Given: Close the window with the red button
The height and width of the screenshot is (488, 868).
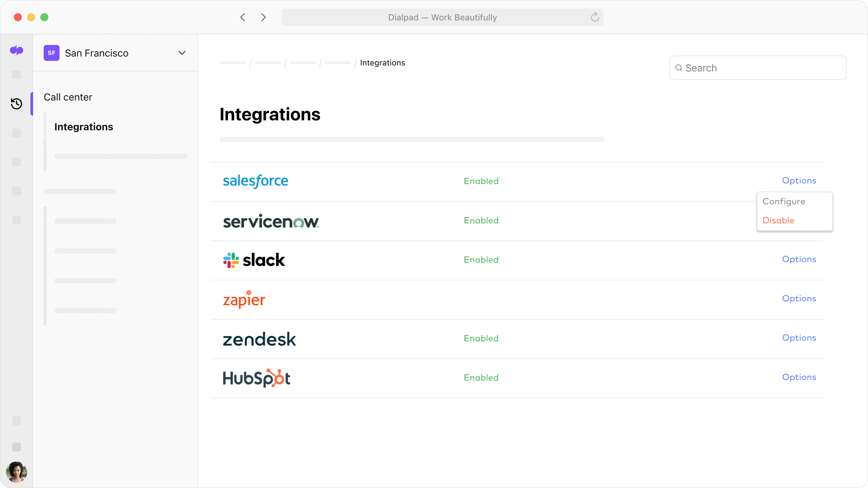Looking at the screenshot, I should pyautogui.click(x=18, y=17).
